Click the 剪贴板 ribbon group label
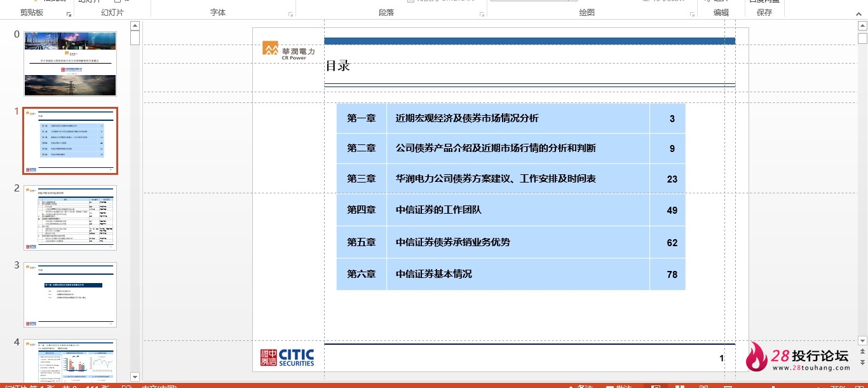Screen dimensions: 868x388 pos(32,13)
